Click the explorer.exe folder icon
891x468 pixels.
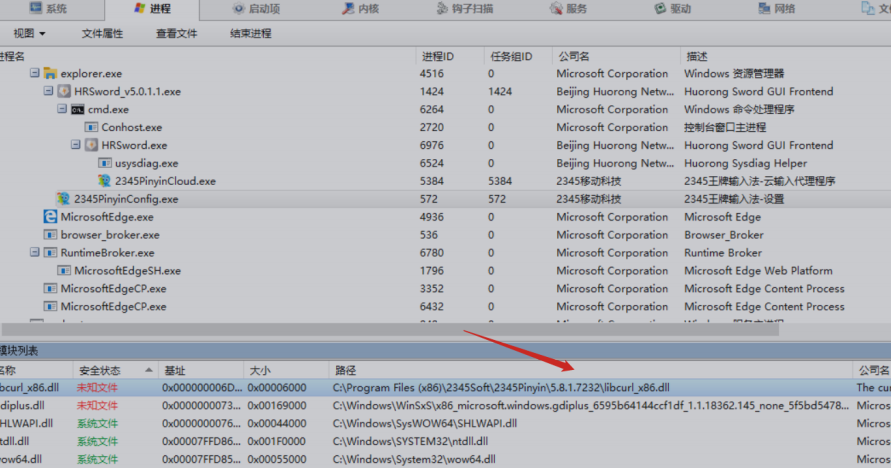click(51, 73)
